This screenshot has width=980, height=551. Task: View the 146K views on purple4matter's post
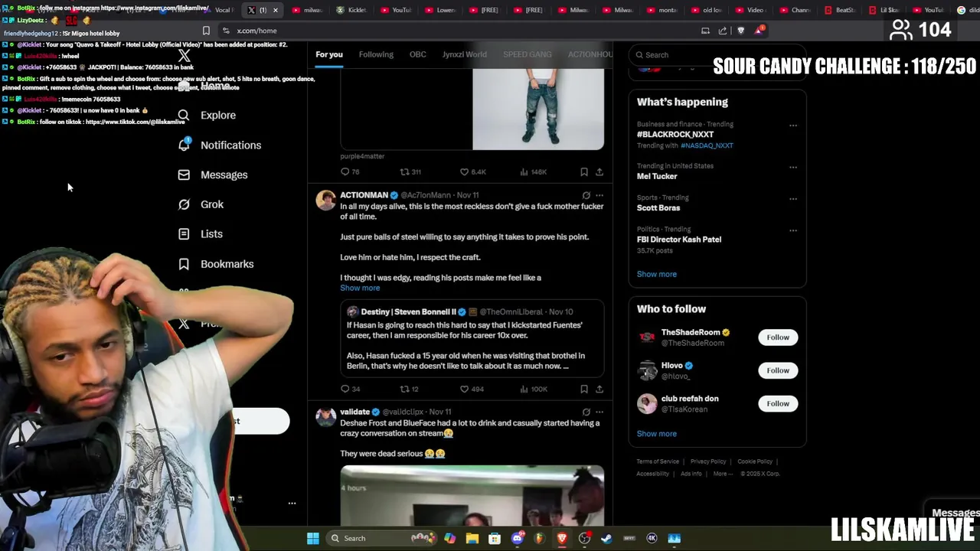pyautogui.click(x=534, y=172)
